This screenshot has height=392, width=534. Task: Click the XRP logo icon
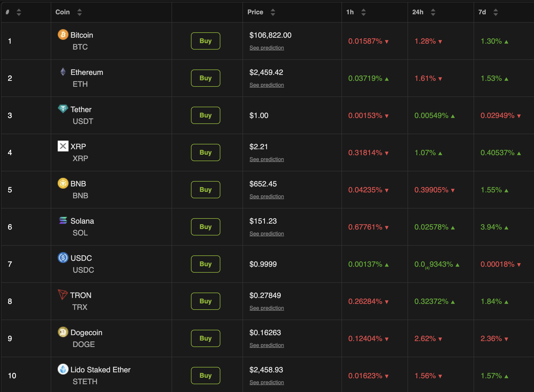coord(63,146)
